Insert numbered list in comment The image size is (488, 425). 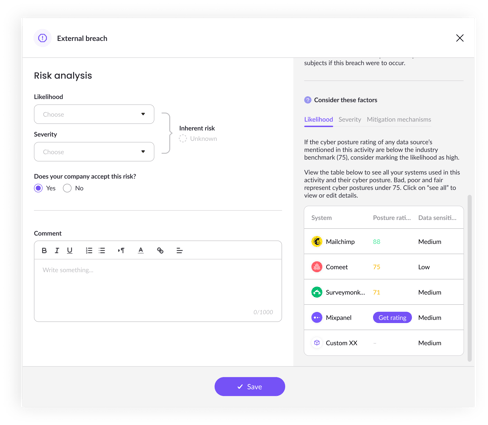89,250
